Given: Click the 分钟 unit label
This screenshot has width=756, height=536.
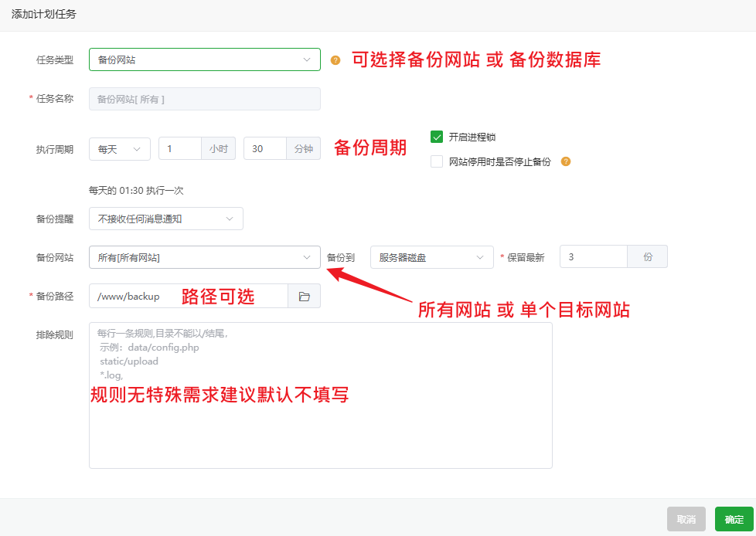Looking at the screenshot, I should (303, 149).
